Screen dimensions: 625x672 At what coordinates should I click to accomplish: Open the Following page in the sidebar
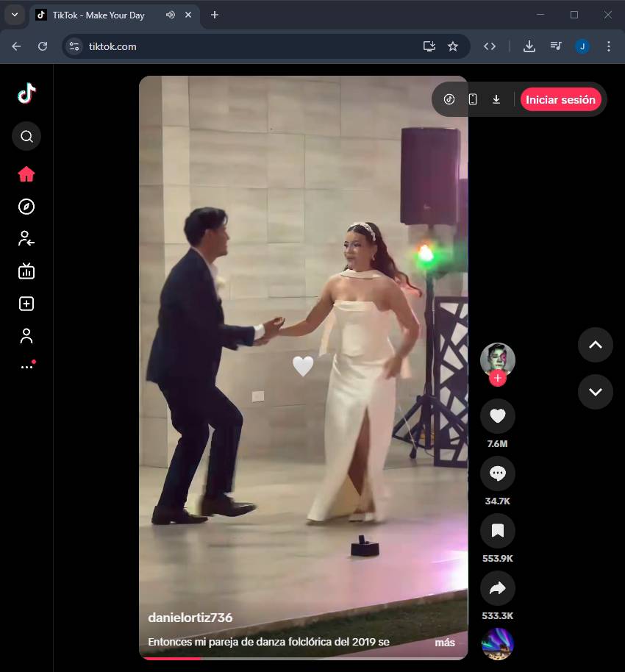click(26, 238)
